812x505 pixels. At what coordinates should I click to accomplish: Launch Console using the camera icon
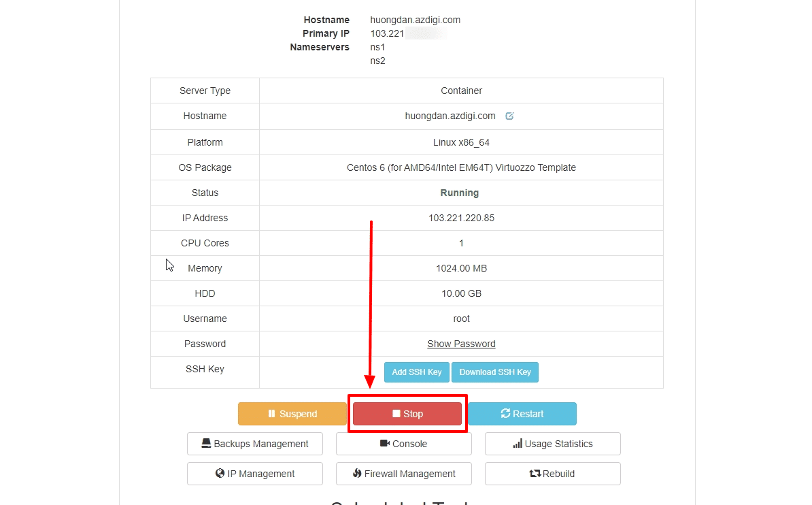(x=385, y=444)
